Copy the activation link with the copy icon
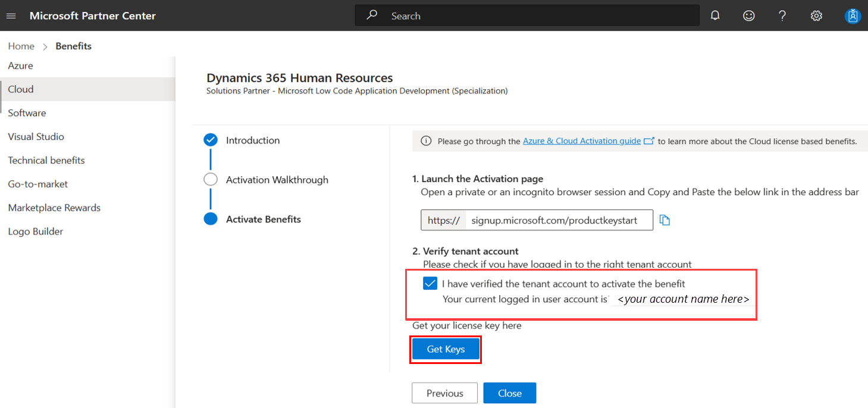The width and height of the screenshot is (868, 408). [x=665, y=221]
